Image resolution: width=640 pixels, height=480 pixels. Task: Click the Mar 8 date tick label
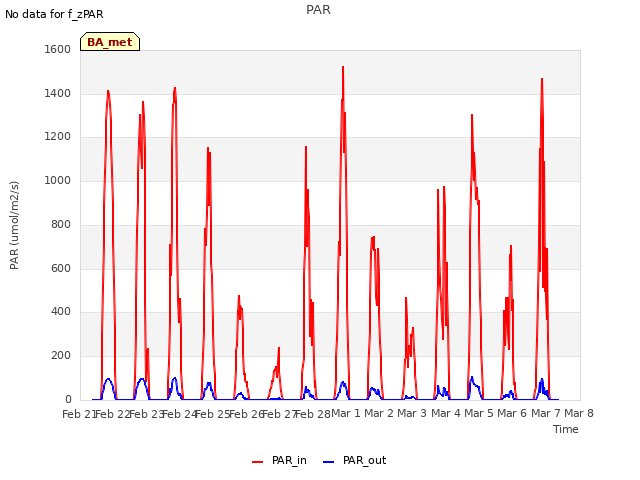click(x=579, y=413)
